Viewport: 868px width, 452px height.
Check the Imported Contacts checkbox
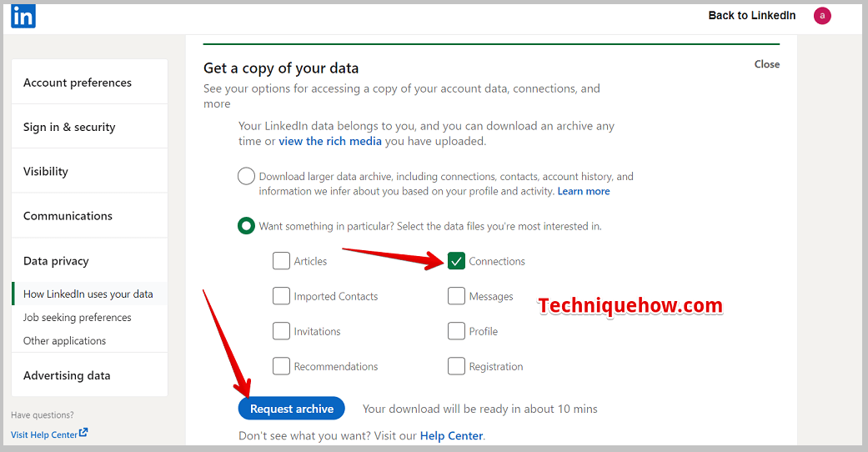coord(281,296)
